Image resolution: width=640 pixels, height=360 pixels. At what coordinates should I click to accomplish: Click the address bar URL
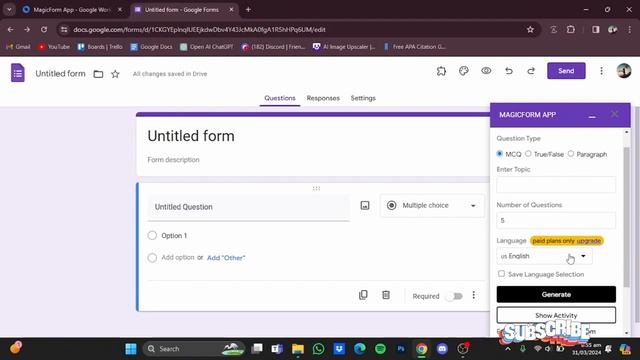coord(199,29)
